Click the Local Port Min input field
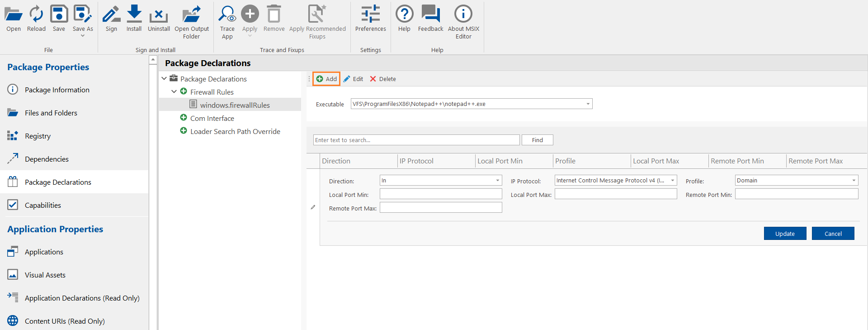 pos(441,194)
